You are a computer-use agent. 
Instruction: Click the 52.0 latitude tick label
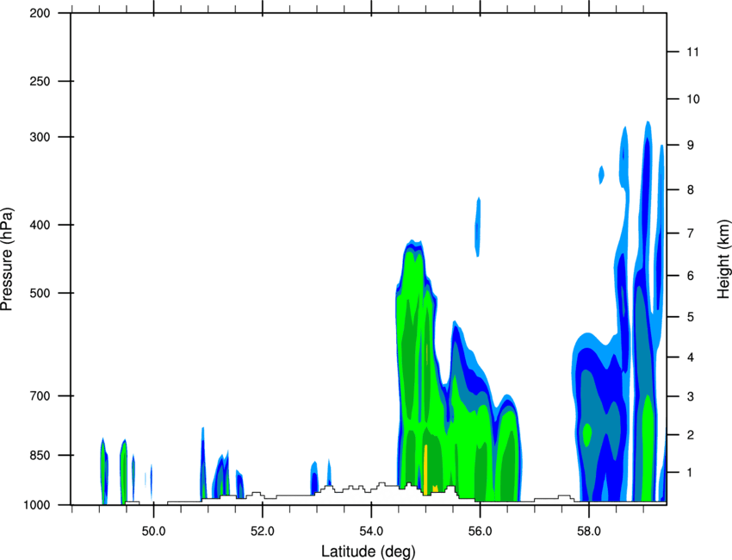pos(263,532)
